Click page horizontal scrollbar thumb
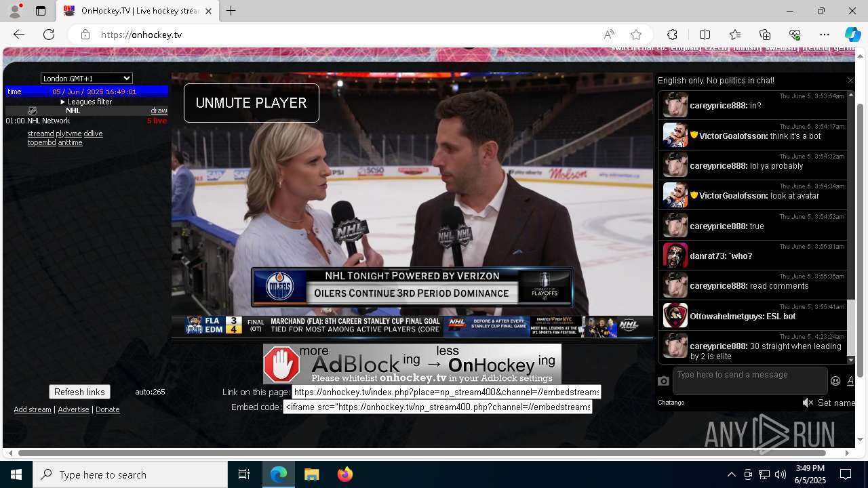The image size is (868, 488). (422, 453)
